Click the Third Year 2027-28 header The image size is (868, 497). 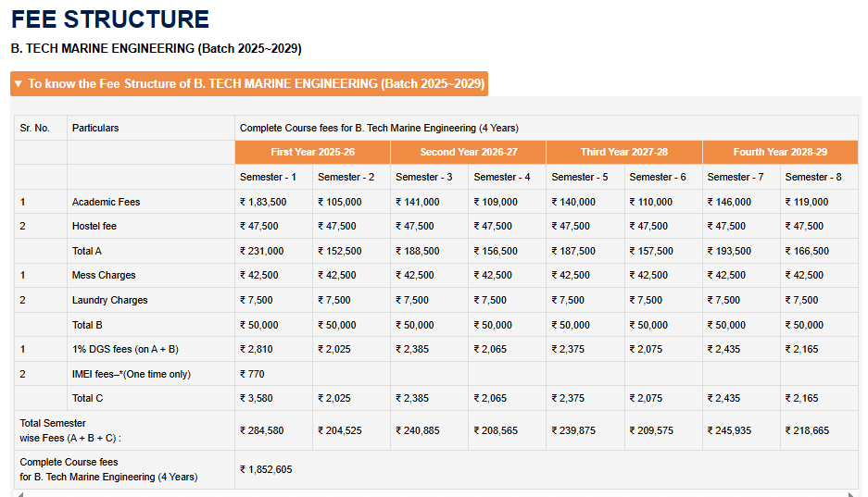tap(623, 152)
